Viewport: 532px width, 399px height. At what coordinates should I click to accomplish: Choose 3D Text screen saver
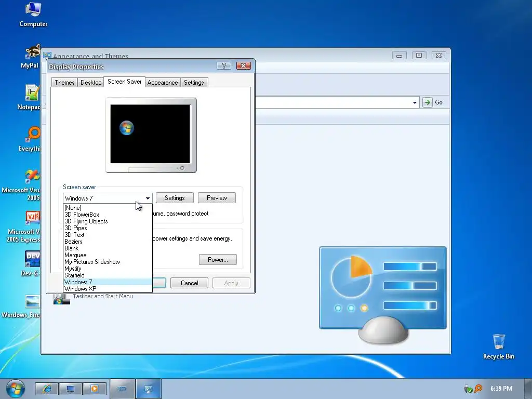coord(108,235)
